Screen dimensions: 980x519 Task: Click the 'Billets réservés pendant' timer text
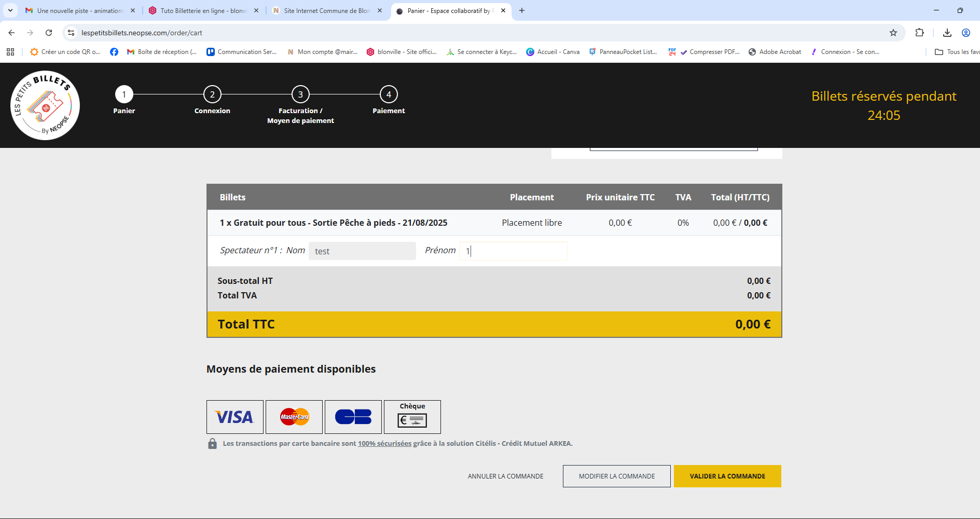[x=884, y=106]
